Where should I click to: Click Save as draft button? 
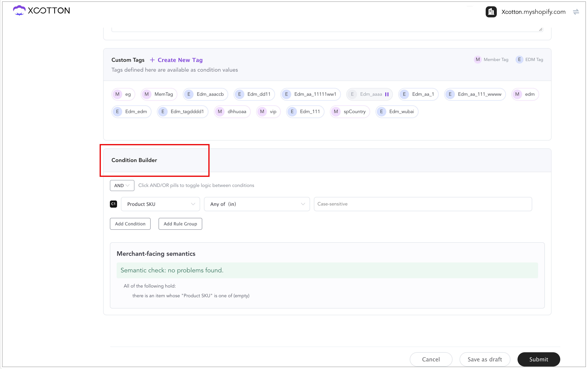(485, 359)
